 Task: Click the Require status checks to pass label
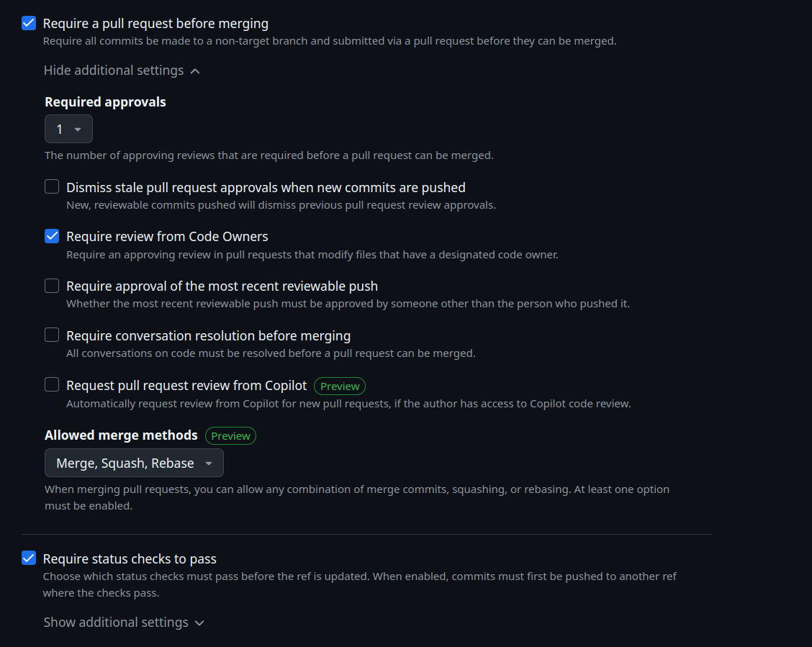tap(130, 558)
